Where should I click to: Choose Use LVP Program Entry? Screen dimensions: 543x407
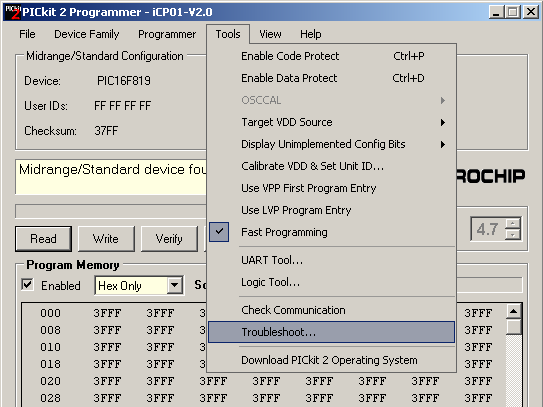(x=331, y=210)
